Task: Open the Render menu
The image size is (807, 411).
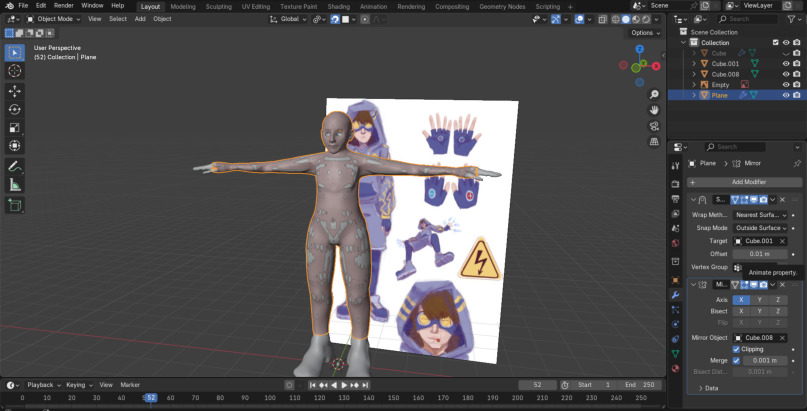Action: [63, 6]
